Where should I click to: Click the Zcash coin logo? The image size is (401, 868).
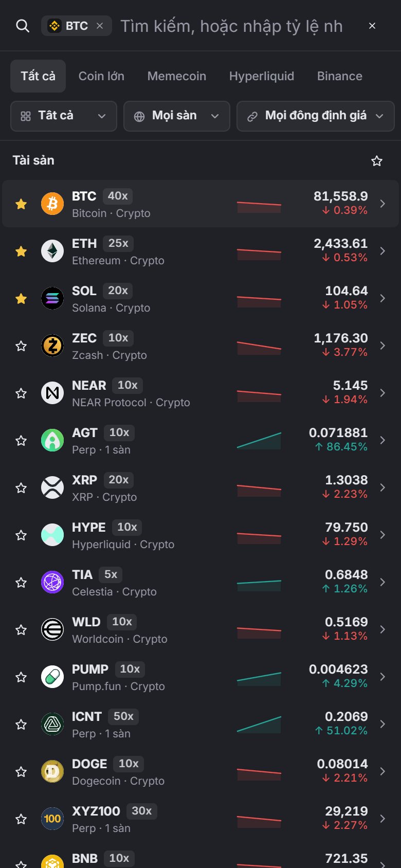(52, 346)
